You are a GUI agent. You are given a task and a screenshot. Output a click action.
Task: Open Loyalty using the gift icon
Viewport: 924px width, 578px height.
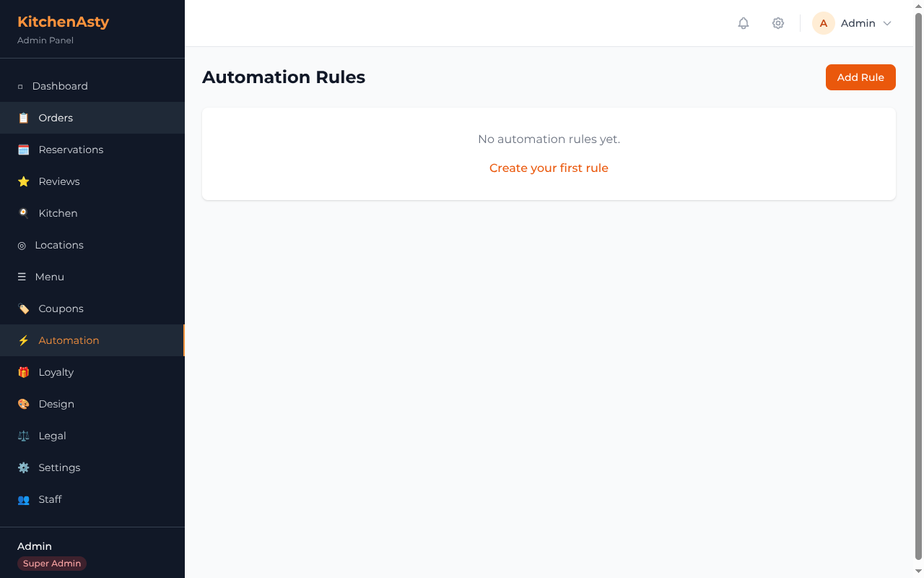point(24,372)
